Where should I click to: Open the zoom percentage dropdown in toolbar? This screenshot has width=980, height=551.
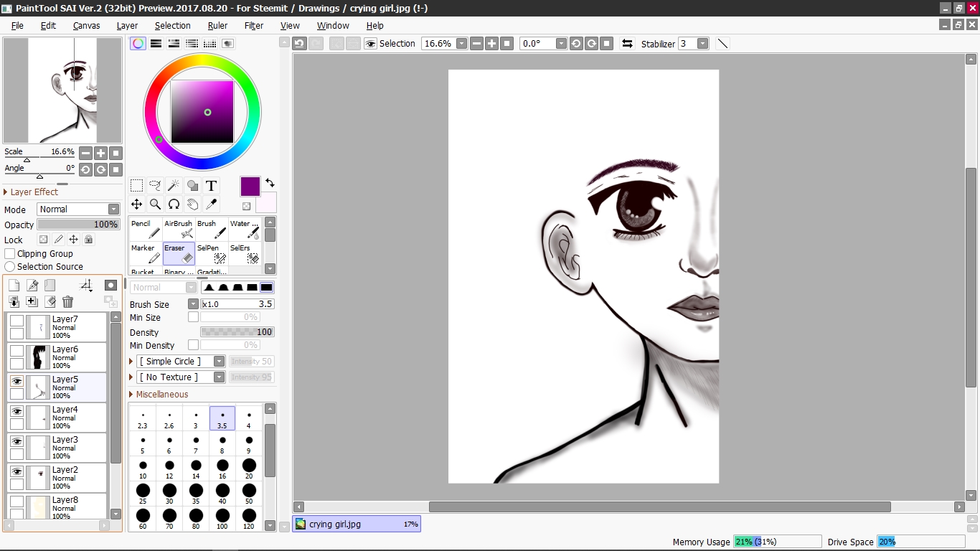point(461,44)
